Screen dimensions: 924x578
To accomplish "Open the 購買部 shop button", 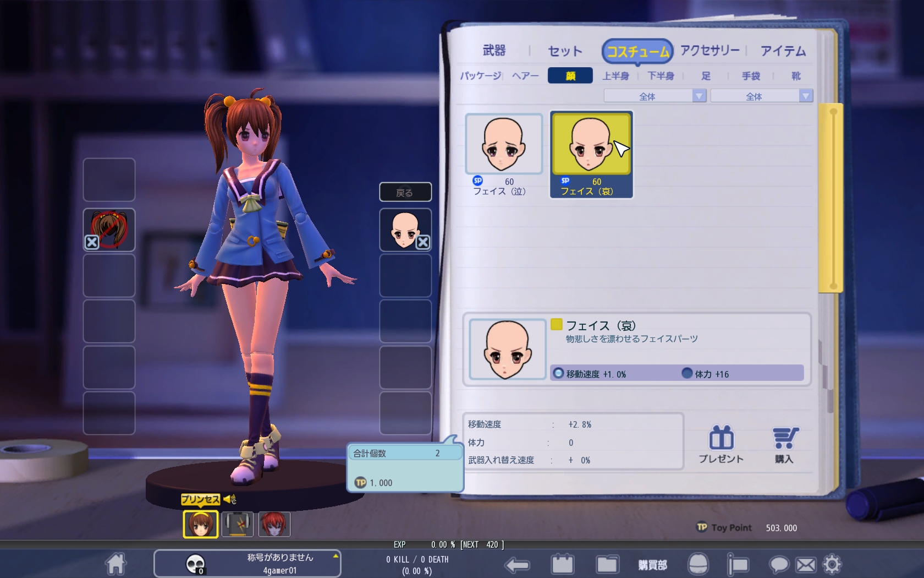I will (652, 565).
